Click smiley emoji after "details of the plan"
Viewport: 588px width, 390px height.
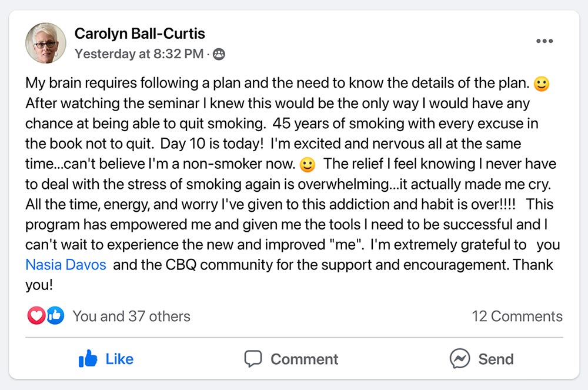(x=542, y=84)
